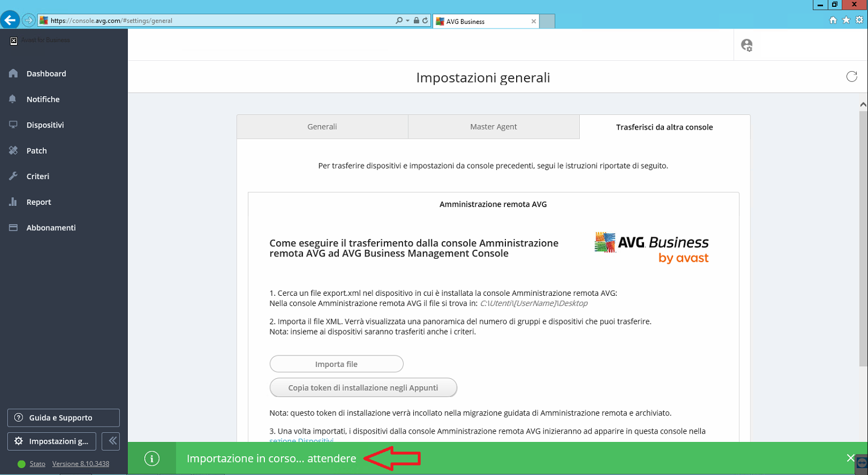Open the Report chart icon
The image size is (868, 475).
pos(13,201)
